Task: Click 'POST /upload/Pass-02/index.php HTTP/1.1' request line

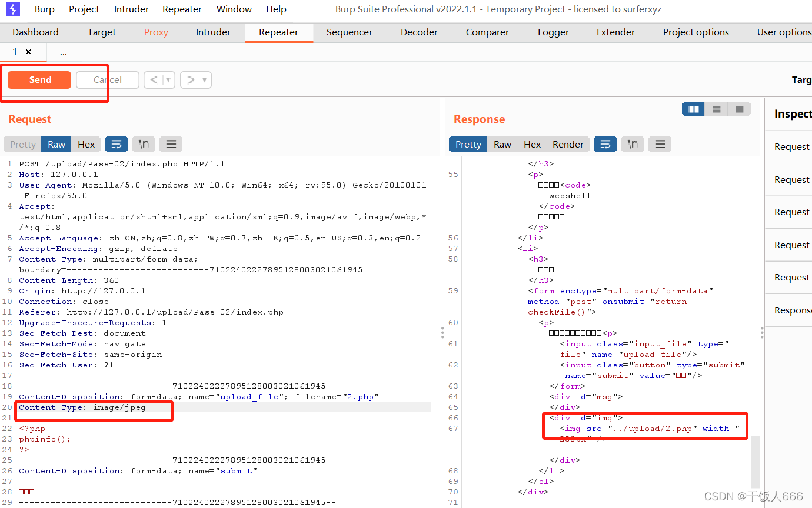Action: (x=122, y=163)
